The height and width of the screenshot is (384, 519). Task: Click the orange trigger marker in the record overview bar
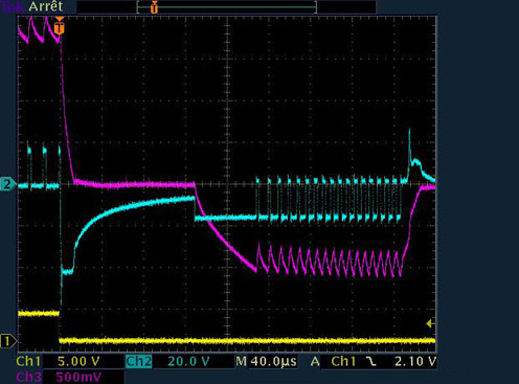(154, 7)
